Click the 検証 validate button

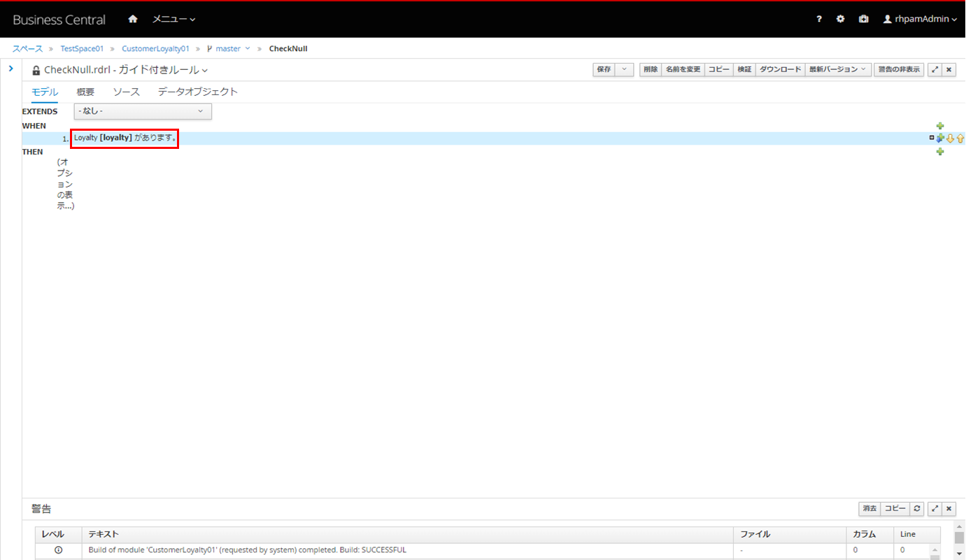744,69
